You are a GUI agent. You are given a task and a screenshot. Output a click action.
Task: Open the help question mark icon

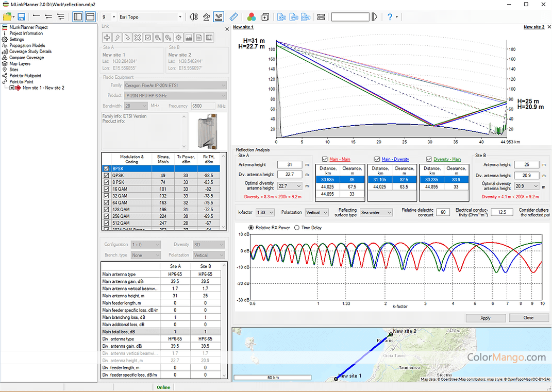[x=390, y=17]
